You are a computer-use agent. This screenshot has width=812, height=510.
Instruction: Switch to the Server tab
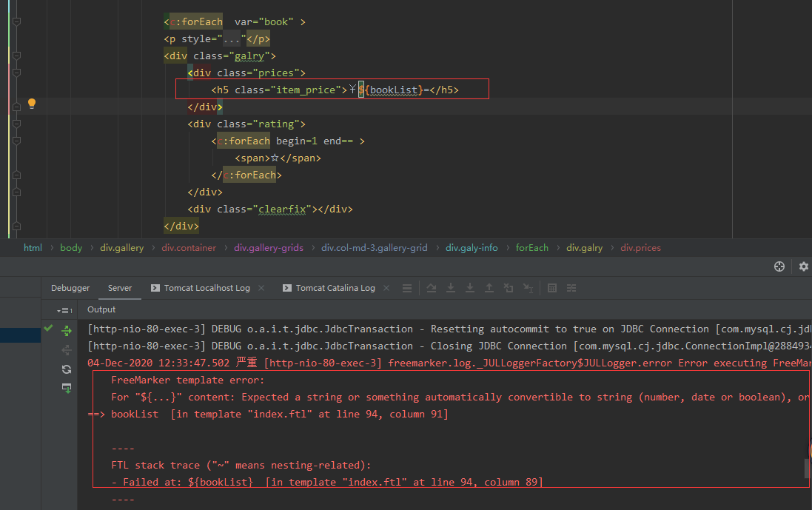pyautogui.click(x=120, y=288)
